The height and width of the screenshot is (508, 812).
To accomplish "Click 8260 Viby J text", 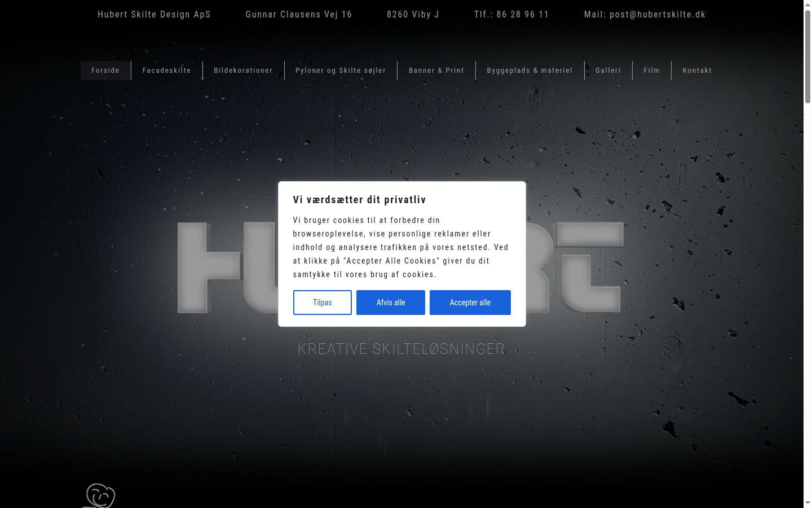I will tap(413, 15).
